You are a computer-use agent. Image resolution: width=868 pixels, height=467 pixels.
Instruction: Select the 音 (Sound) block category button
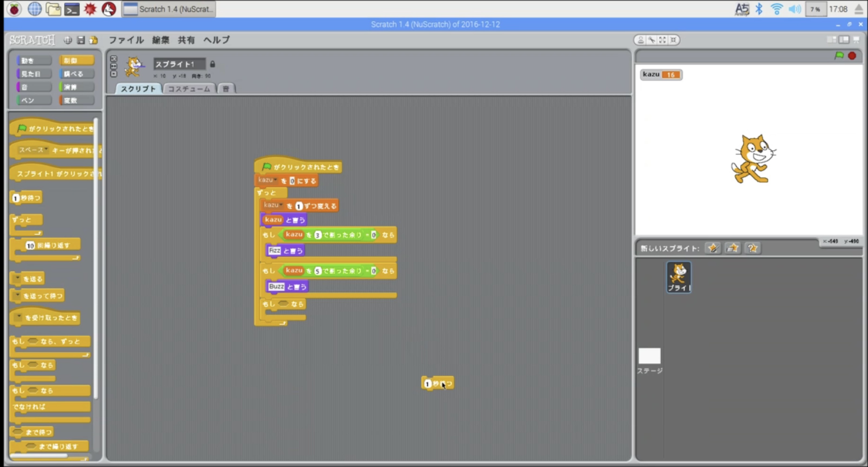click(x=34, y=87)
